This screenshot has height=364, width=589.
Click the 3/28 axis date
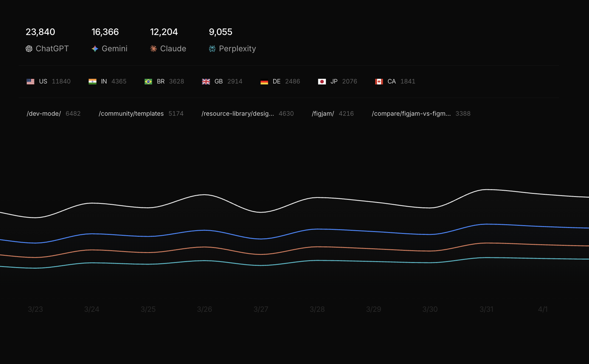pyautogui.click(x=317, y=309)
